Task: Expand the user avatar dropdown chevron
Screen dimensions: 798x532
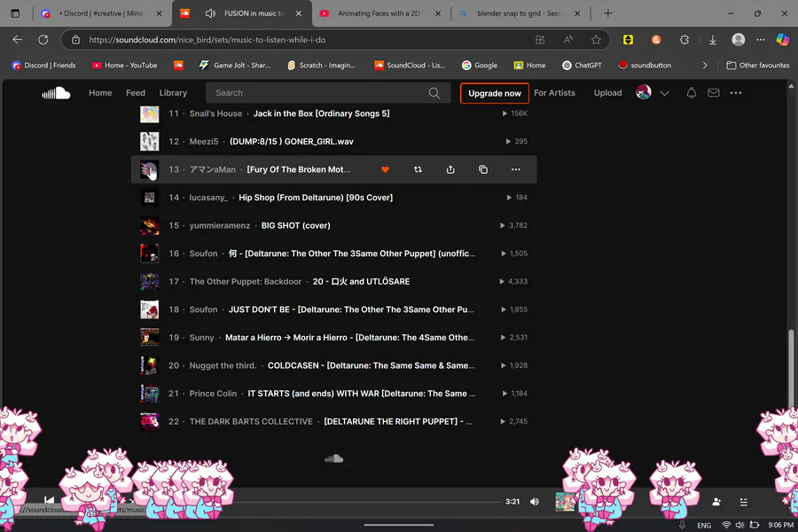Action: 665,93
